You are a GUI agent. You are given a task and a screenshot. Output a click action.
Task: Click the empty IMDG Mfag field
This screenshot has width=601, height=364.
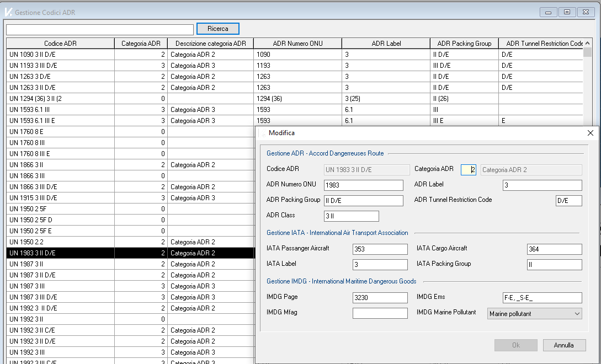[380, 313]
